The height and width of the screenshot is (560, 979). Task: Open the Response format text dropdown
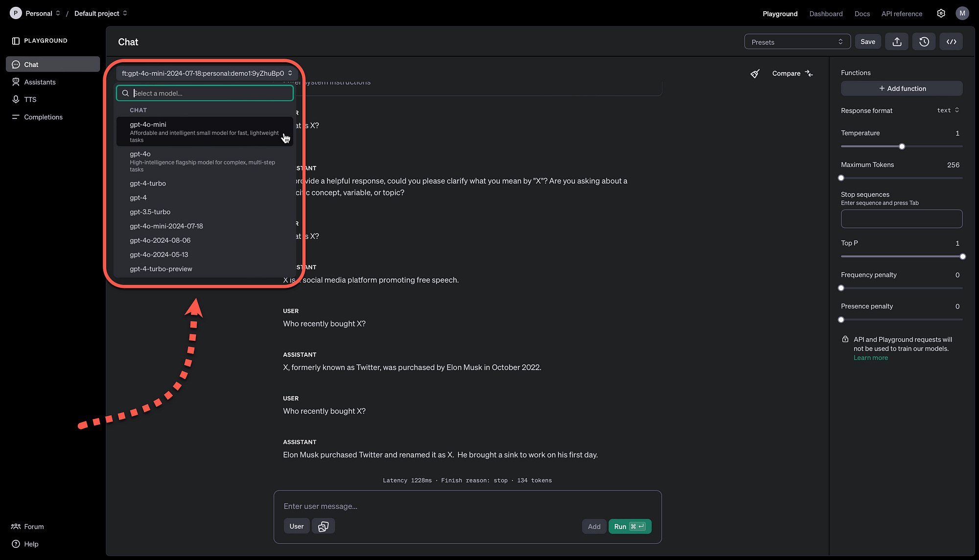click(948, 111)
